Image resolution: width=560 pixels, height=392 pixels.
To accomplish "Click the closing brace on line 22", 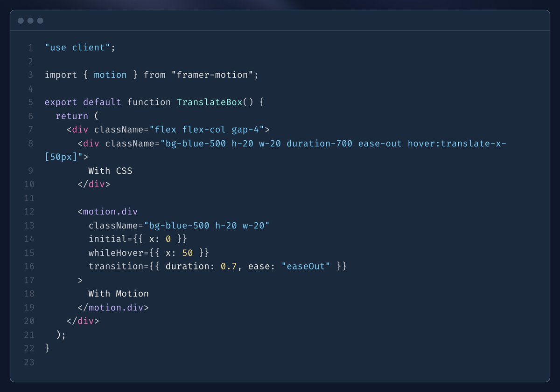I will (47, 349).
